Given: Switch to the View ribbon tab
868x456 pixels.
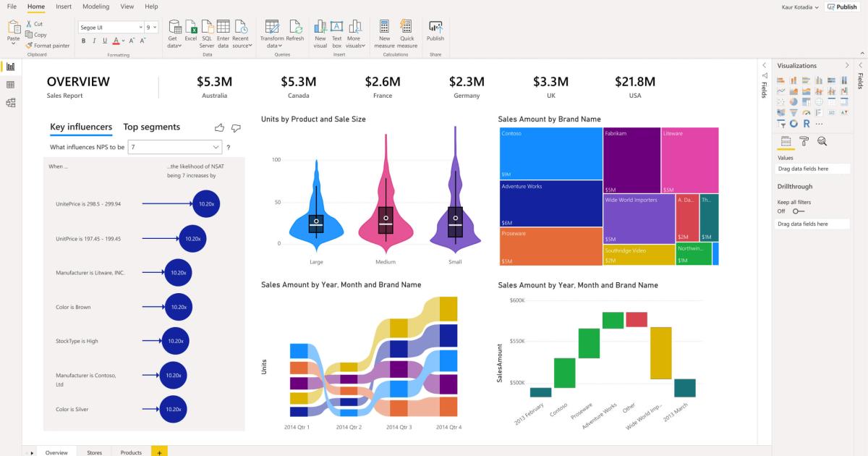Looking at the screenshot, I should [127, 7].
